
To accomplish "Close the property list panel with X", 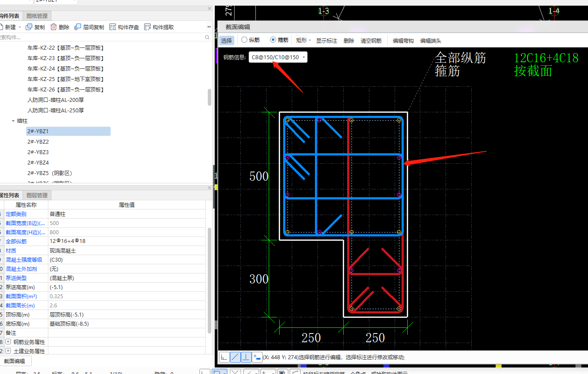I will [x=210, y=188].
